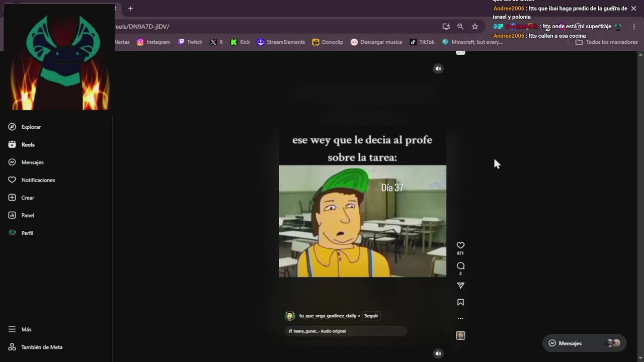Click the Crear plus icon
644x362 pixels.
click(12, 198)
